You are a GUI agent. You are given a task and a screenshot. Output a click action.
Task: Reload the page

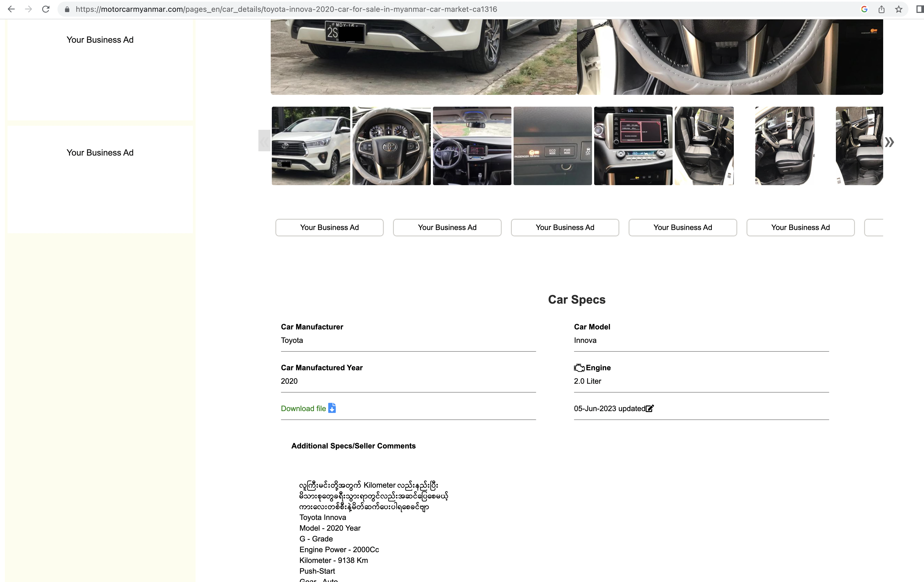coord(46,9)
